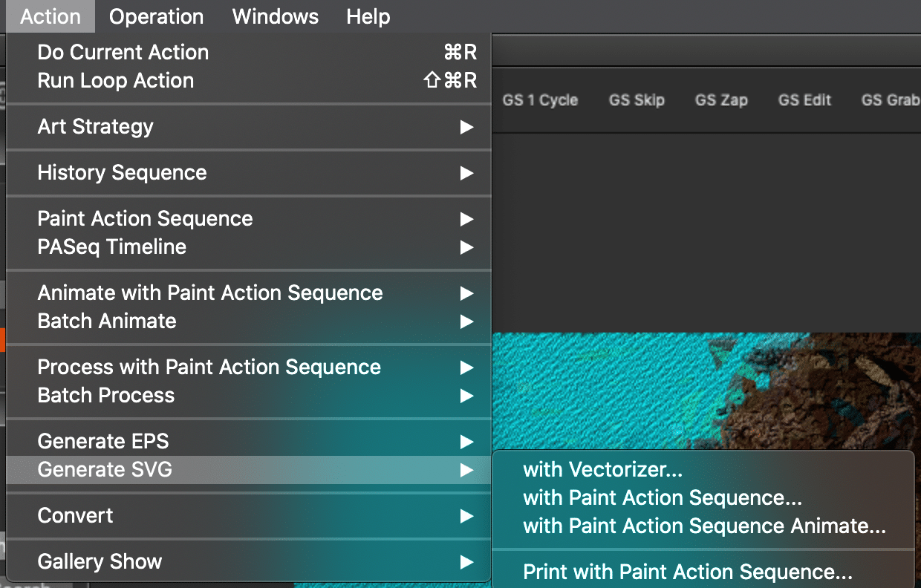The height and width of the screenshot is (588, 921).
Task: Expand the Gallery Show submenu
Action: click(249, 562)
